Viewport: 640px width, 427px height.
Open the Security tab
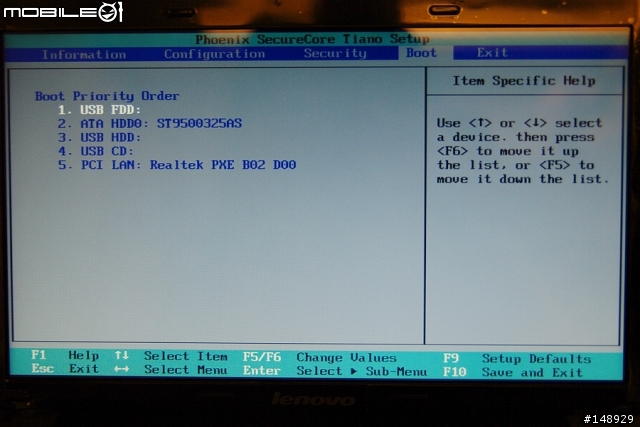click(x=335, y=53)
